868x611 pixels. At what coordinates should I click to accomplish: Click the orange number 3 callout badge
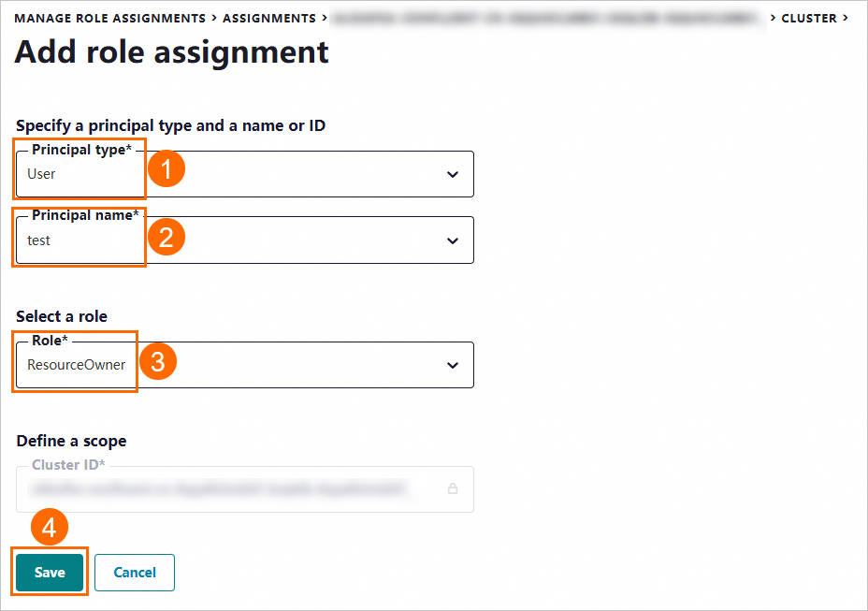(157, 361)
